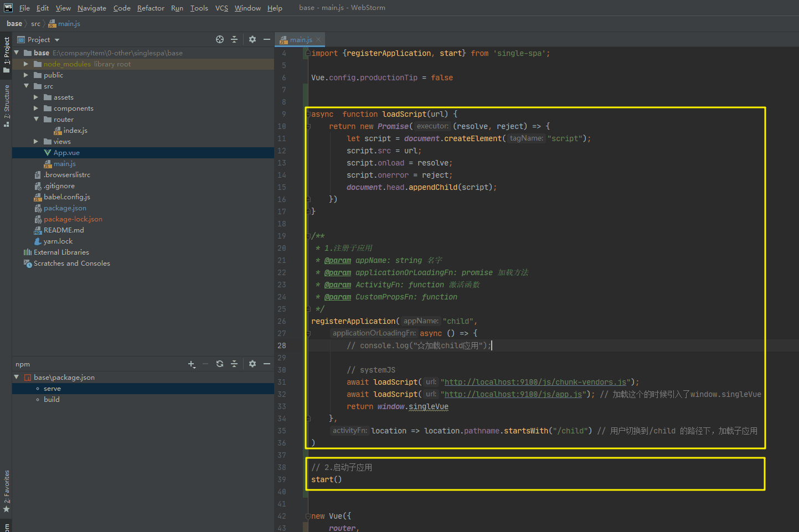Select App.vue in project tree
The height and width of the screenshot is (532, 799).
coord(66,153)
